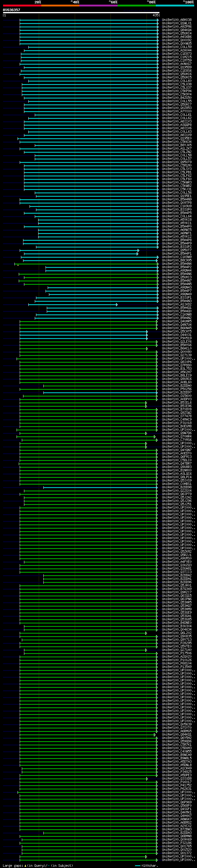Image resolution: width=197 pixels, height=868 pixels.
Task: Select hit label UniRef100_Q195E0
Action: click(176, 139)
